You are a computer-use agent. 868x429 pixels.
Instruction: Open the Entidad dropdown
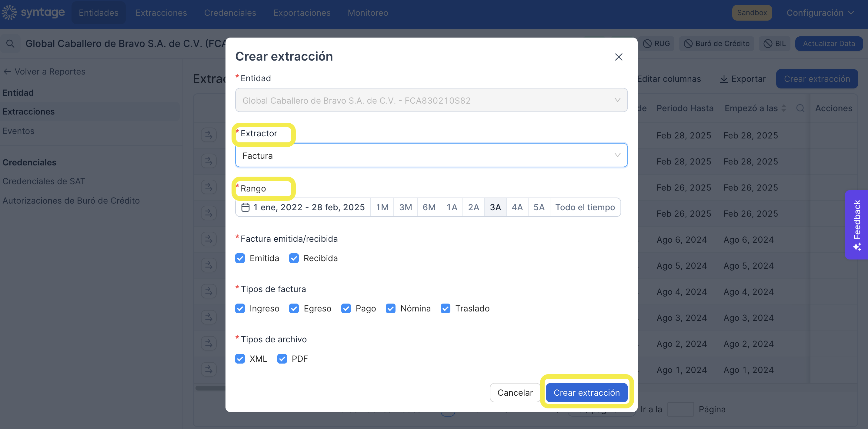tap(431, 100)
